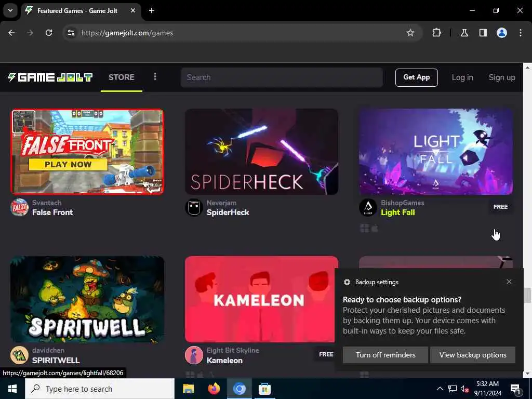Click the network tray icon
The width and height of the screenshot is (532, 399).
click(x=453, y=389)
